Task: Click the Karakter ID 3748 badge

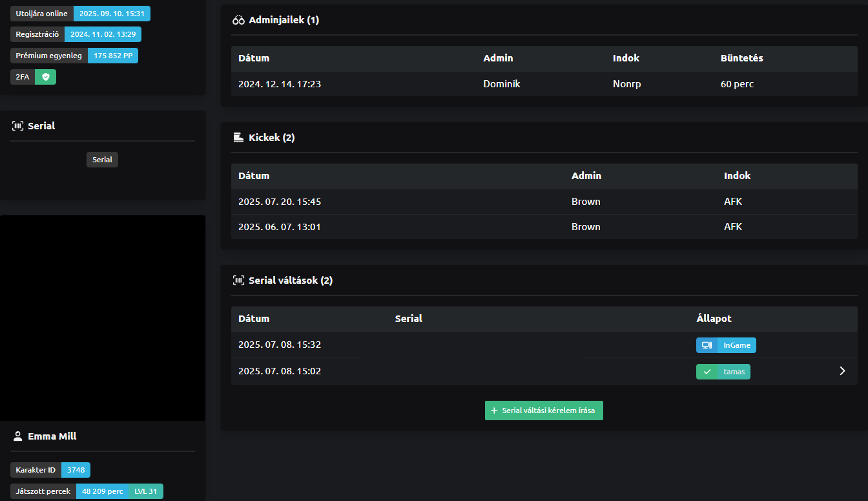Action: (x=76, y=470)
